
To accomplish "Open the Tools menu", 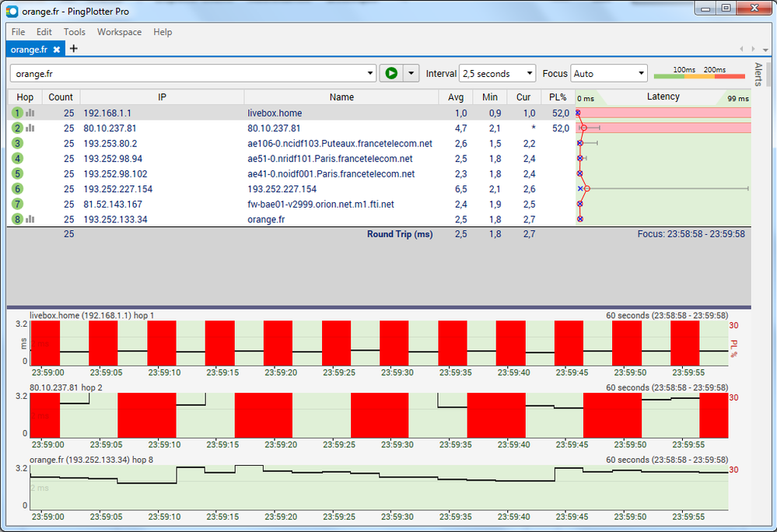I will [x=75, y=32].
